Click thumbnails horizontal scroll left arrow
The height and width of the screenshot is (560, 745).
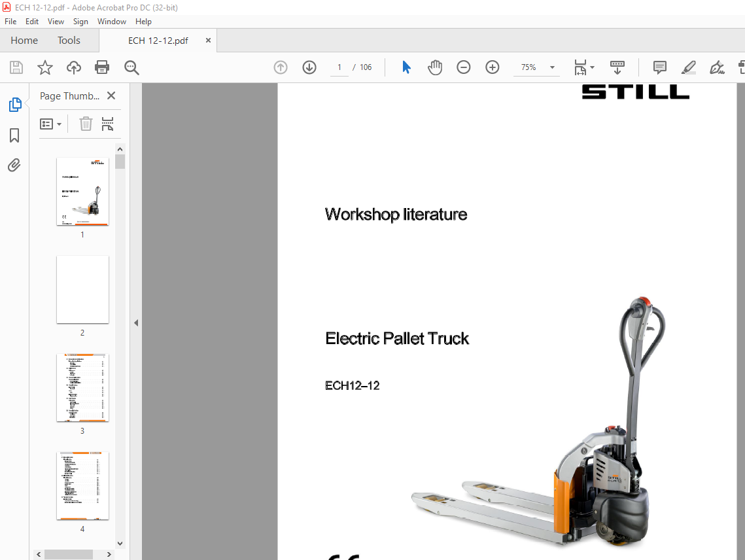tap(39, 554)
